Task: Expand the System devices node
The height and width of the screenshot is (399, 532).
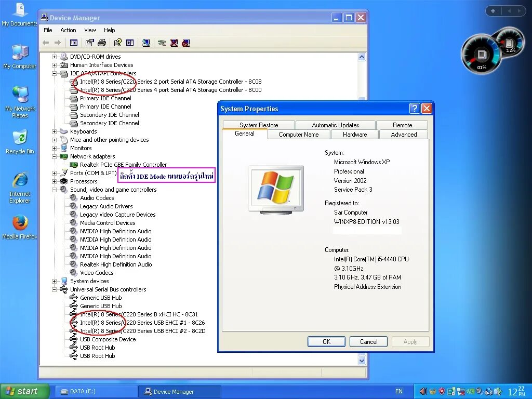Action: (54, 281)
